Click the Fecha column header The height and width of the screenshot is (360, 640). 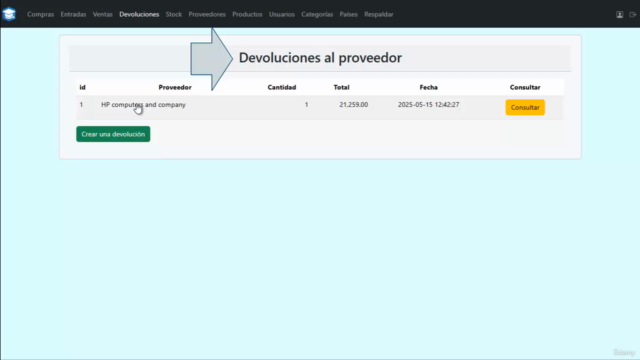pyautogui.click(x=429, y=87)
